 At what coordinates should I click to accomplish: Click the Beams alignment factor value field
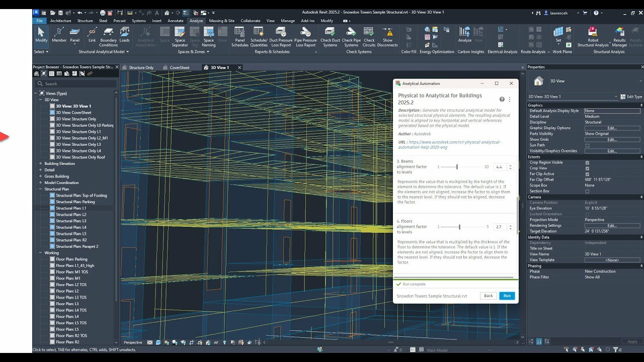500,167
